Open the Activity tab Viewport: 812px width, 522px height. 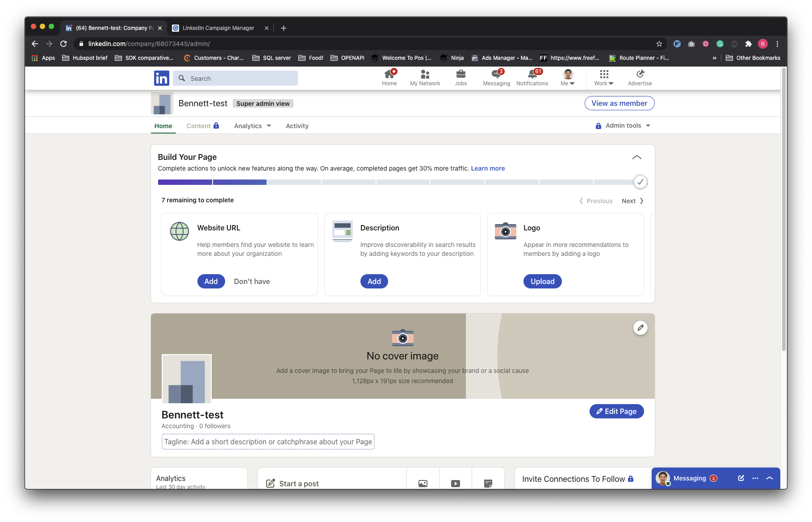pos(297,125)
